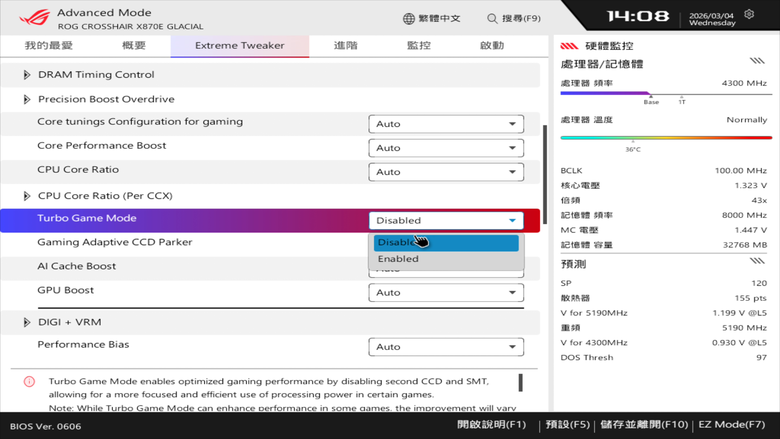Image resolution: width=780 pixels, height=439 pixels.
Task: Open settings gear near the date
Action: pyautogui.click(x=749, y=14)
